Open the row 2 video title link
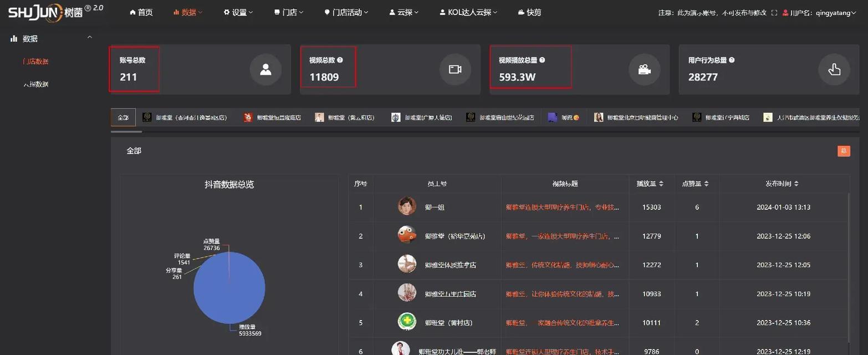 click(x=563, y=236)
